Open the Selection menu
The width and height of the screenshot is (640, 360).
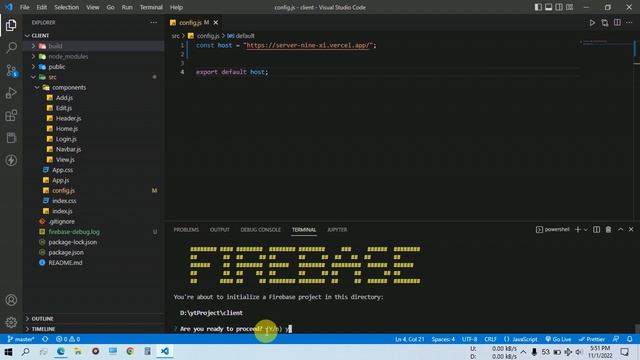pyautogui.click(x=67, y=7)
